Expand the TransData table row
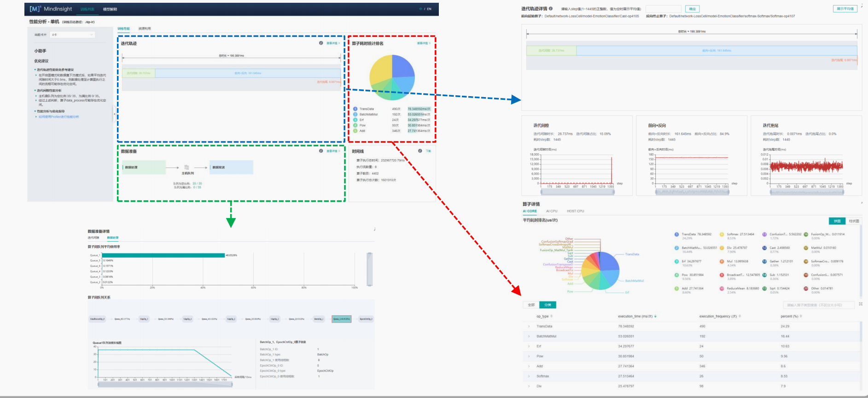The image size is (868, 398). 529,327
